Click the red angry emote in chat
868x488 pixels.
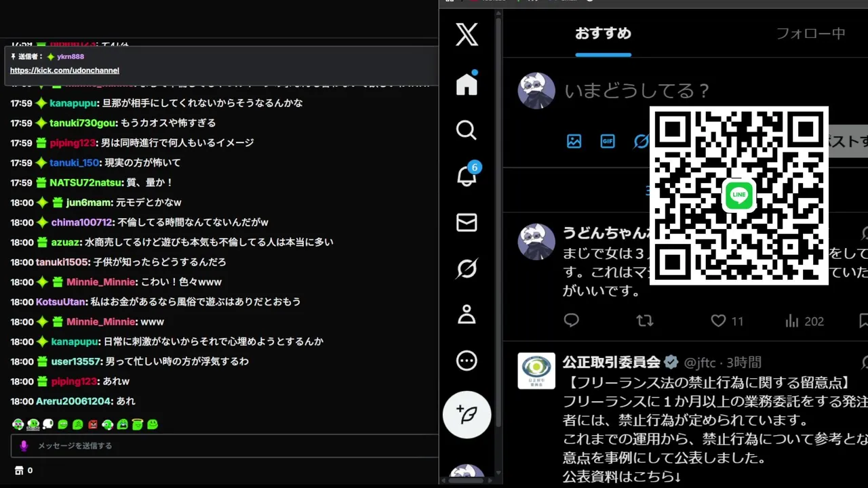(93, 425)
